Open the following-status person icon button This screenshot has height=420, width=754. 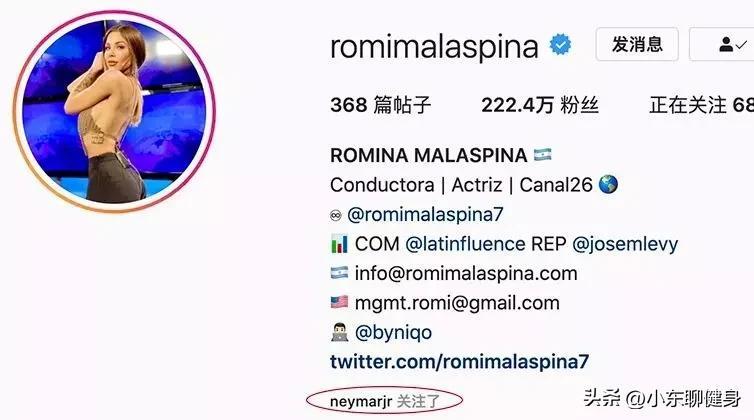coord(722,44)
